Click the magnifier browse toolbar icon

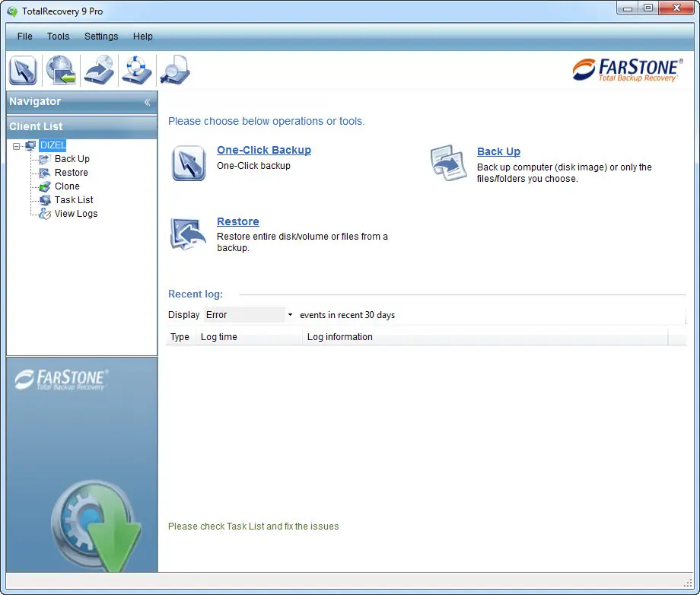click(x=175, y=70)
